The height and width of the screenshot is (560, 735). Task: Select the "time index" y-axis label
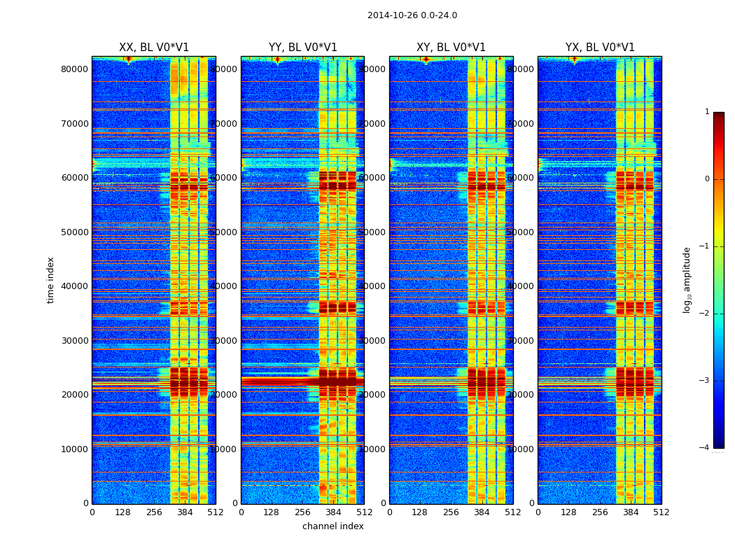click(x=50, y=280)
